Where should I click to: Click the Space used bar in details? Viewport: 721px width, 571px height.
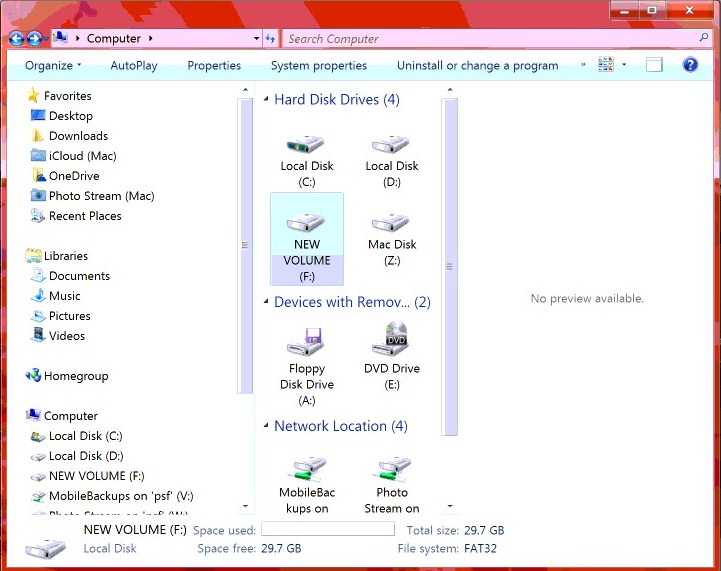[x=328, y=529]
